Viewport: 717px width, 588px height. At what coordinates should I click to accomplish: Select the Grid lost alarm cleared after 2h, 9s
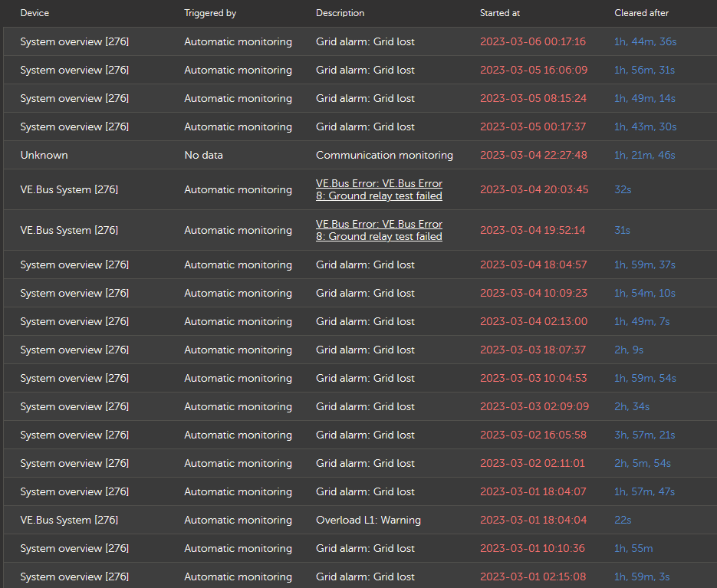(x=360, y=350)
